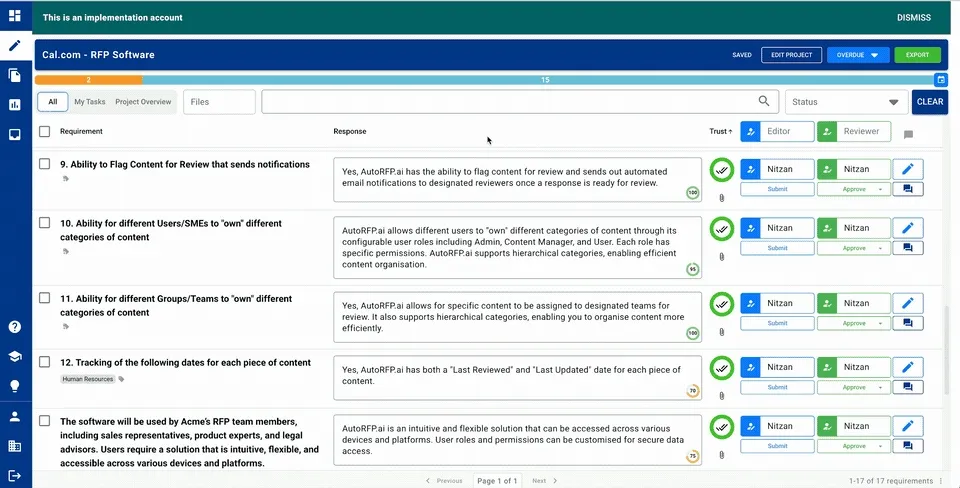Viewport: 960px width, 488px height.
Task: Click the CLEAR filters button
Action: (x=929, y=102)
